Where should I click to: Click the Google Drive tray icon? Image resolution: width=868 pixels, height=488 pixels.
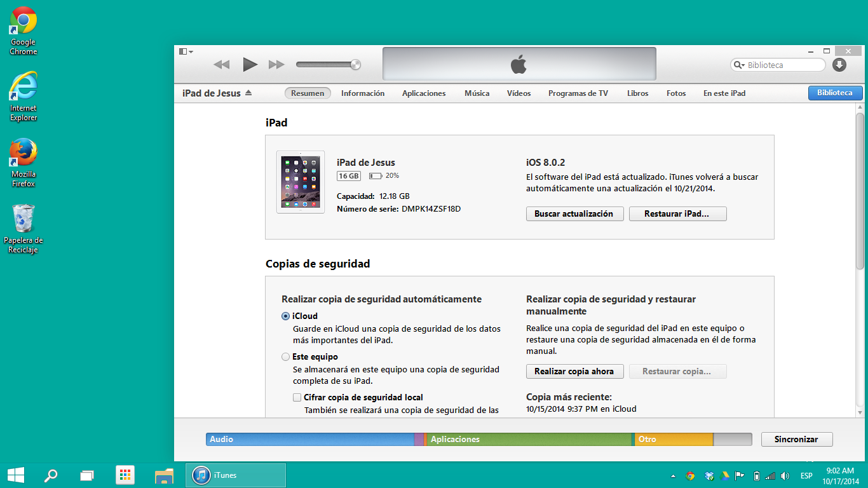725,475
